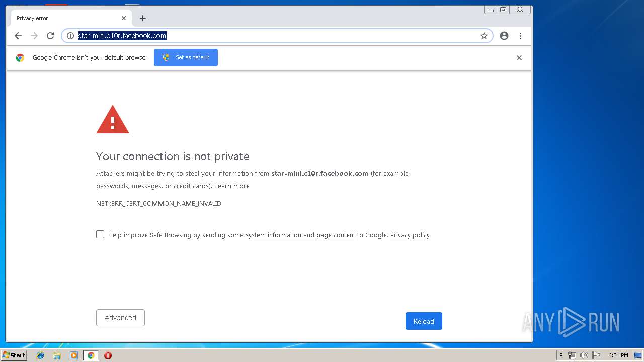Open system information and page content link
644x362 pixels.
(x=300, y=235)
